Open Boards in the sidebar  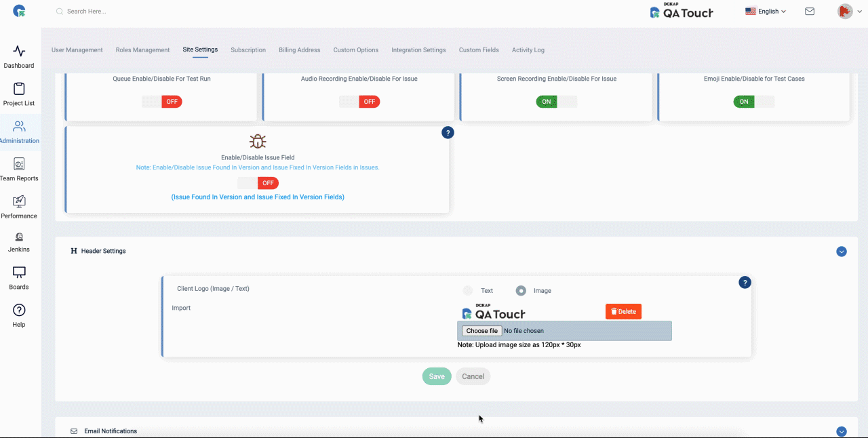(19, 278)
